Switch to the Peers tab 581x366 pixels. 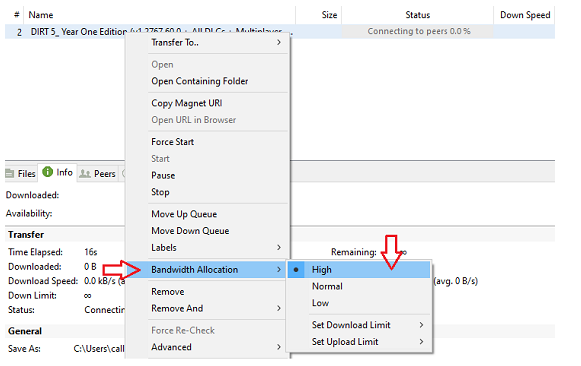tap(98, 173)
